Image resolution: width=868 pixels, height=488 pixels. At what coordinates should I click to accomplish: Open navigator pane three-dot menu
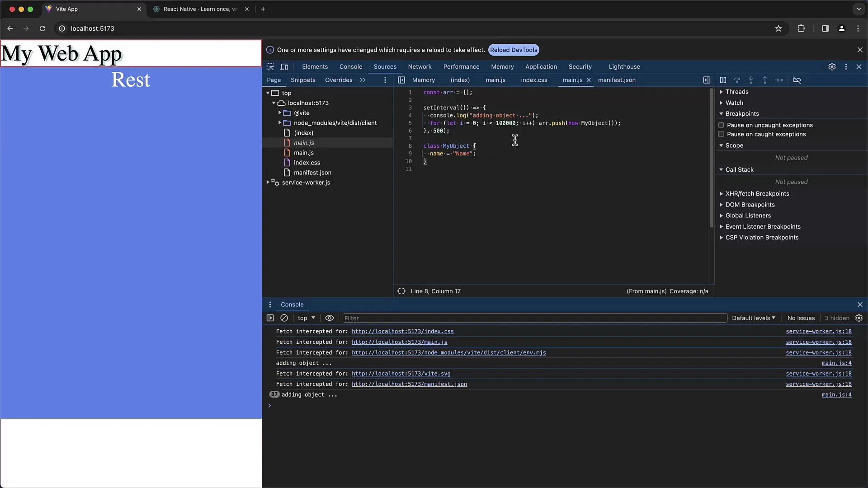click(385, 80)
